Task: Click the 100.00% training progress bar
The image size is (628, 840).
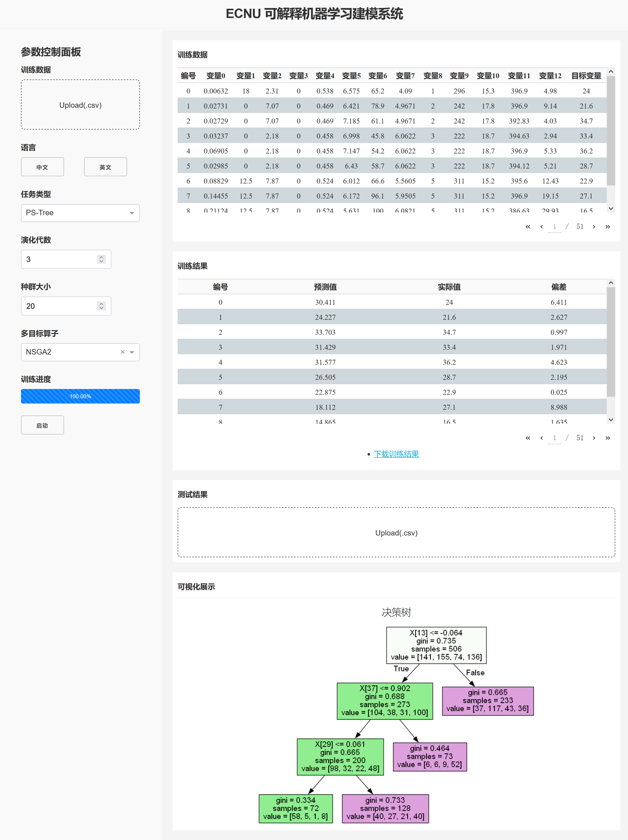Action: pyautogui.click(x=80, y=396)
